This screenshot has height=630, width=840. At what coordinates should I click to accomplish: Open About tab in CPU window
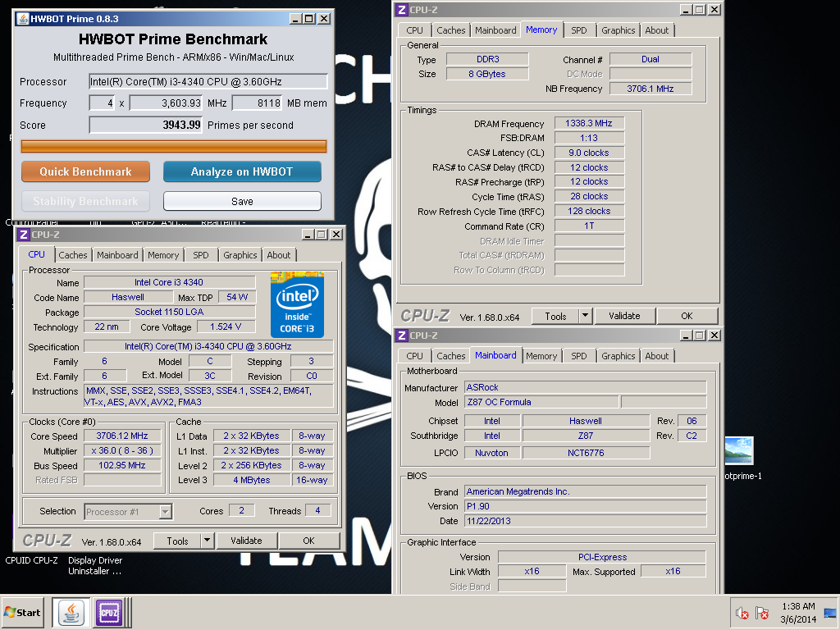(x=279, y=255)
